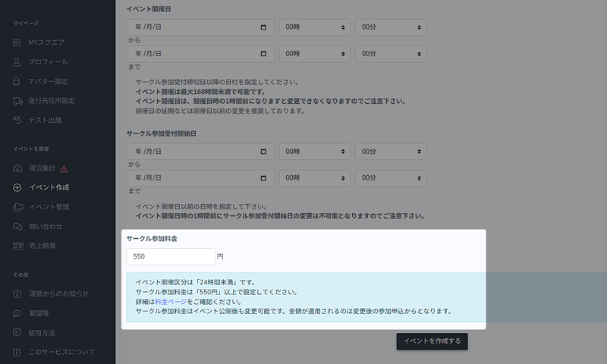Click the 問い合わせ chat icon
607x364 pixels.
tap(17, 226)
